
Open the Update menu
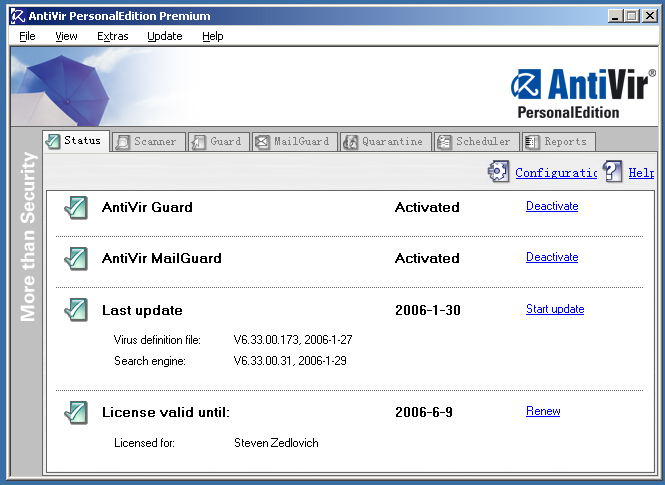tap(165, 36)
